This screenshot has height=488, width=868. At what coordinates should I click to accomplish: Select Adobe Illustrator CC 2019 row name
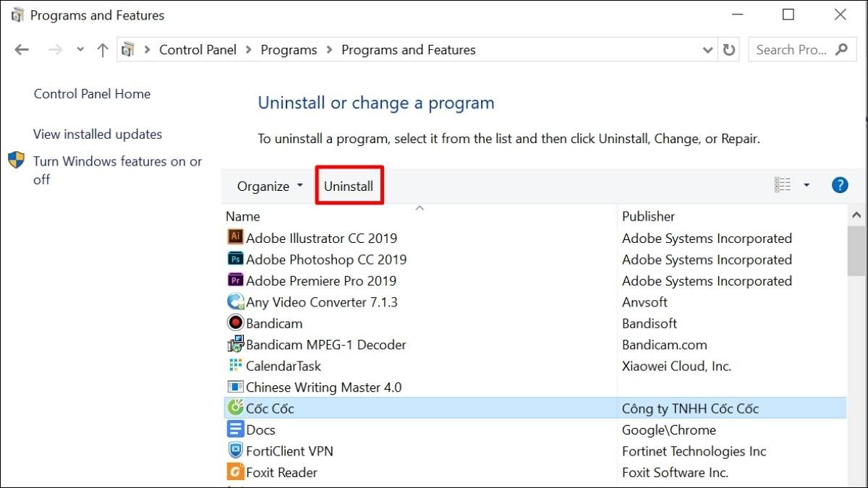click(x=321, y=238)
